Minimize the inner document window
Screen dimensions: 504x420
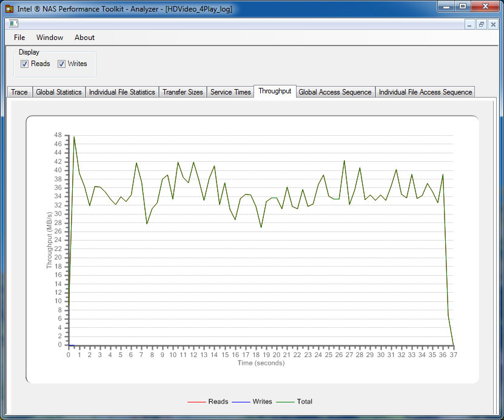[470, 25]
